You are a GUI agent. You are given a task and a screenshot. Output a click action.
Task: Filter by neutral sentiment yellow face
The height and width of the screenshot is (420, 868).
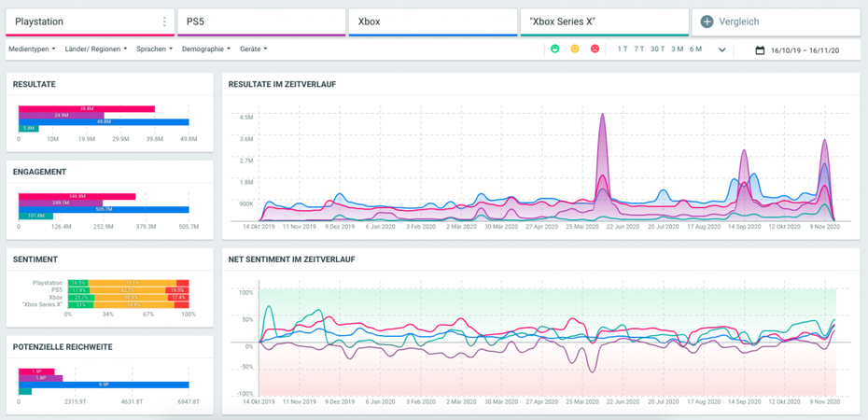pos(575,49)
